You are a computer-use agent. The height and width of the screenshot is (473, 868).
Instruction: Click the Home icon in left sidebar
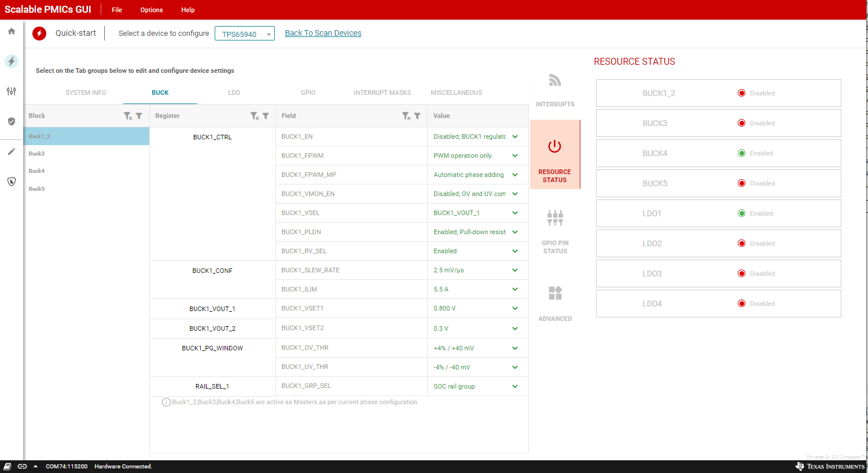pyautogui.click(x=12, y=31)
